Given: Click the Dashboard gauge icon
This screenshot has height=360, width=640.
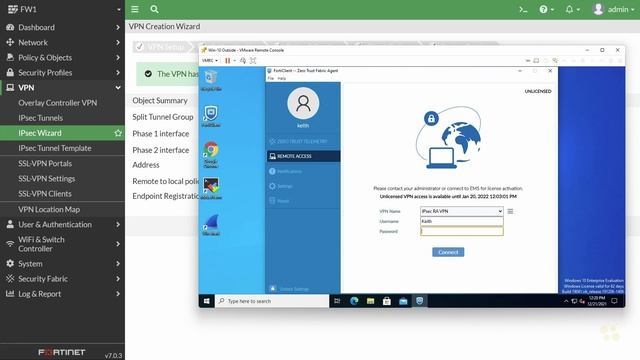Looking at the screenshot, I should pyautogui.click(x=10, y=27).
